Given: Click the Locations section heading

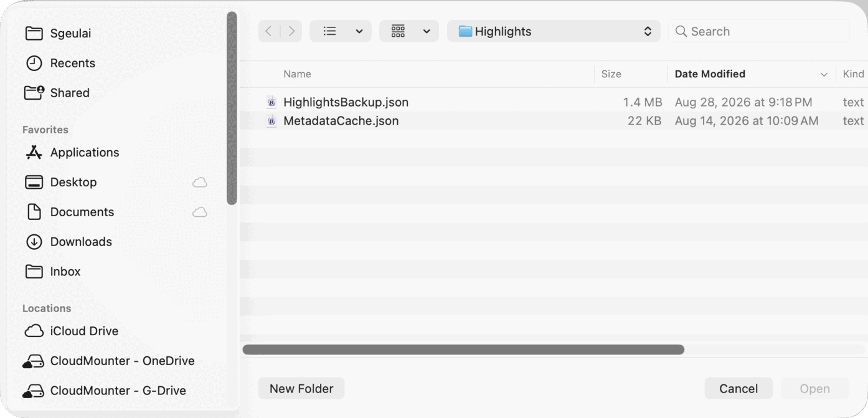Looking at the screenshot, I should (47, 308).
